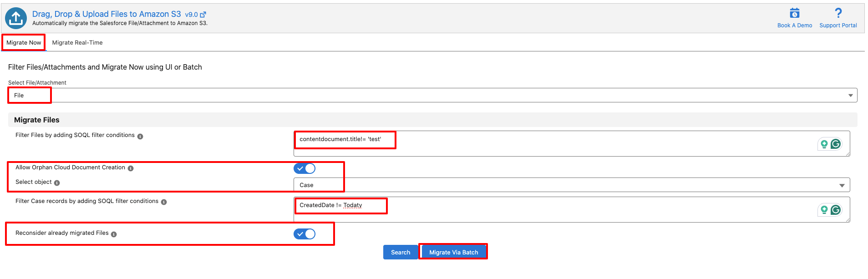The height and width of the screenshot is (279, 868).
Task: Click info icon next to Filter Files label
Action: pos(140,136)
